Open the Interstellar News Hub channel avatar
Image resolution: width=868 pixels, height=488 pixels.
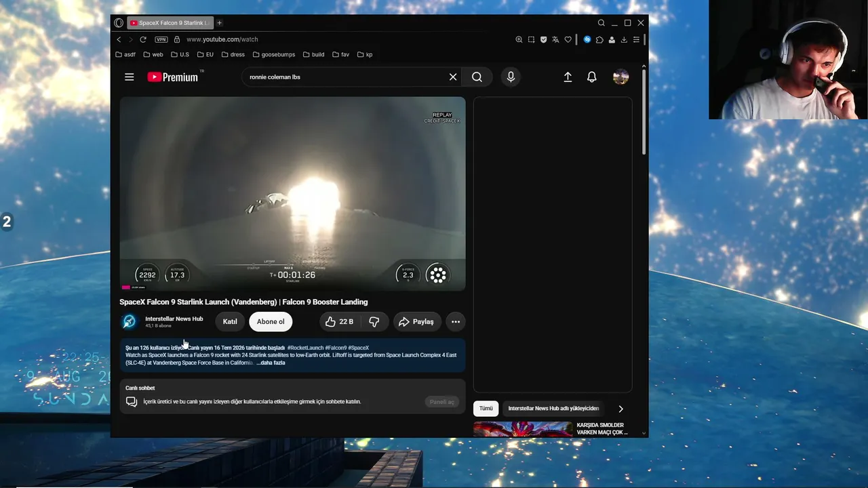129,322
